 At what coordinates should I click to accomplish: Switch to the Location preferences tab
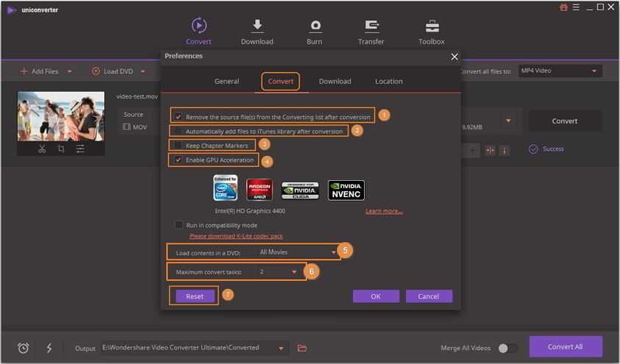point(388,82)
